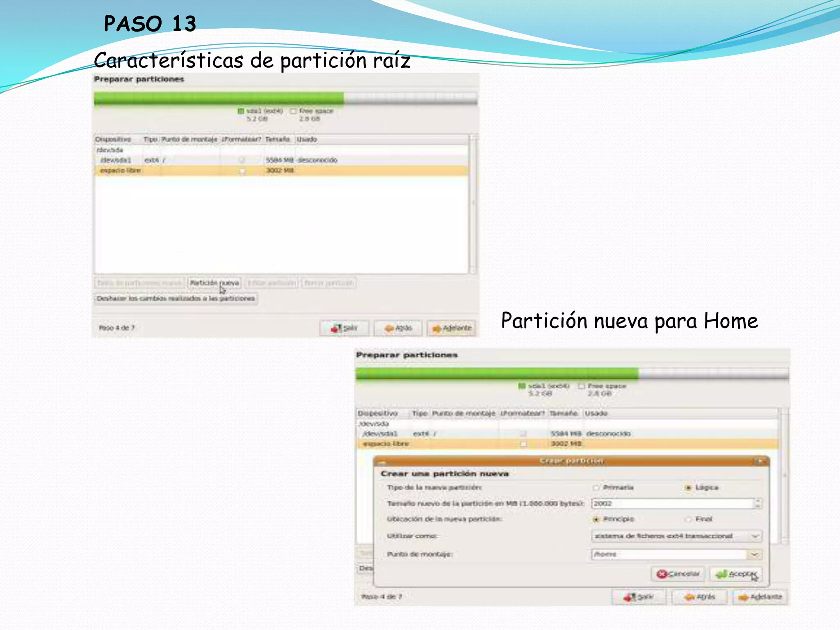This screenshot has width=840, height=630.
Task: Click the partition size input field showing 2002
Action: [672, 503]
